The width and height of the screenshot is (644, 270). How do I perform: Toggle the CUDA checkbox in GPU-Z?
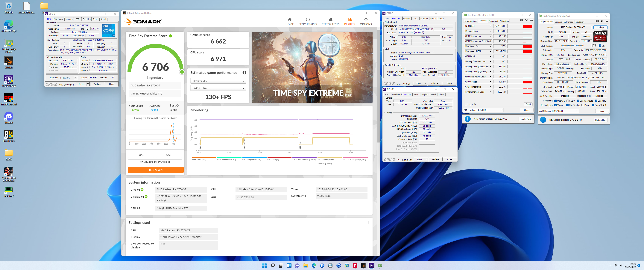(567, 101)
